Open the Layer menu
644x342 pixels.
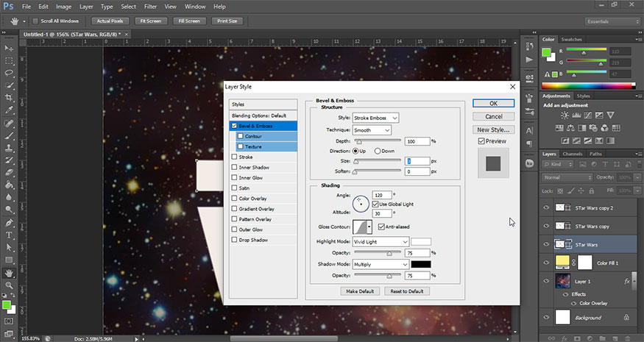pos(86,7)
